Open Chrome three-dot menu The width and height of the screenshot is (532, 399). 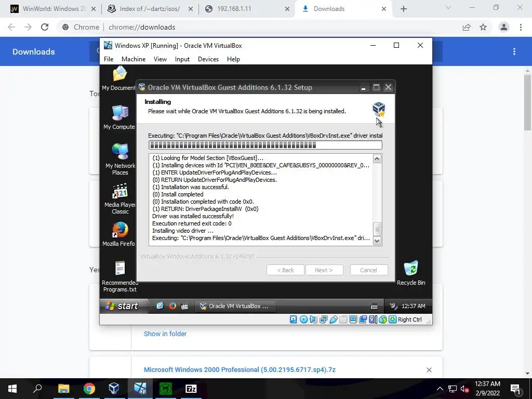click(x=521, y=27)
